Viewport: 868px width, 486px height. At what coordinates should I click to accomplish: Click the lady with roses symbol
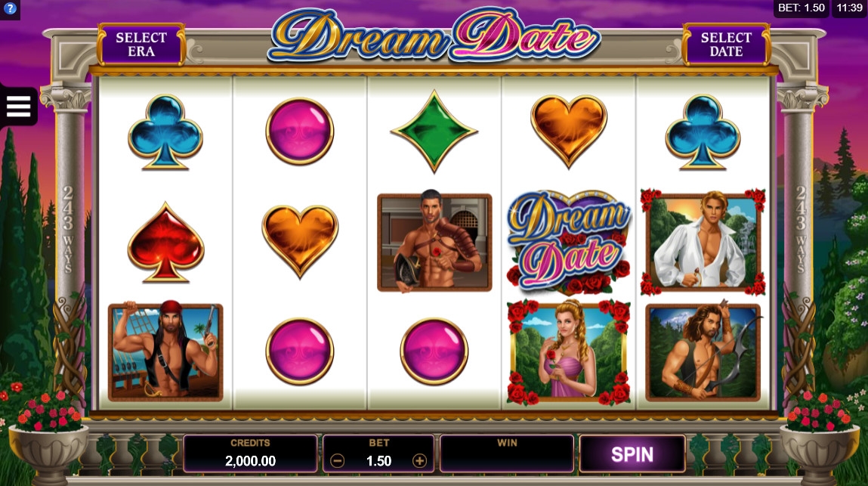coord(569,352)
